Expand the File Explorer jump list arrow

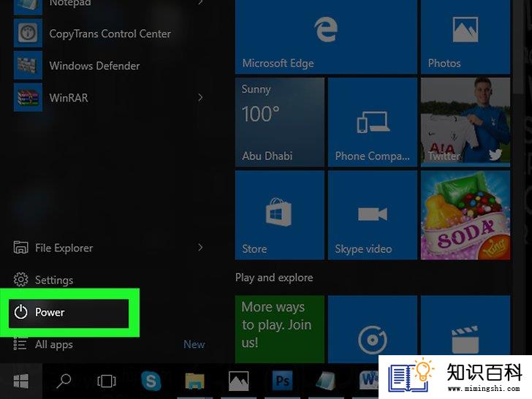tap(200, 247)
